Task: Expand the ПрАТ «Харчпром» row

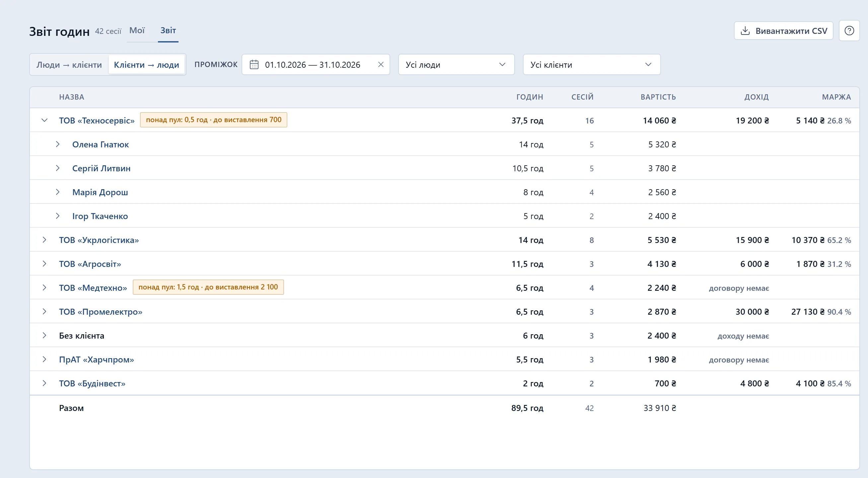Action: (44, 360)
